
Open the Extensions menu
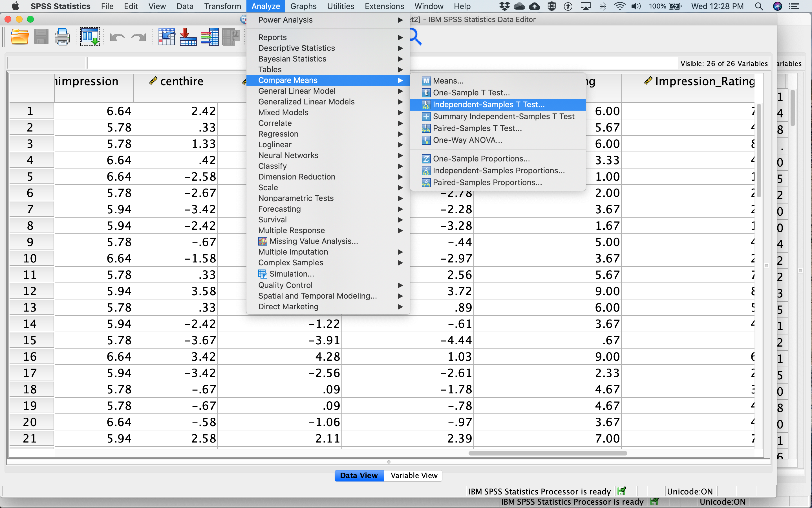(384, 6)
